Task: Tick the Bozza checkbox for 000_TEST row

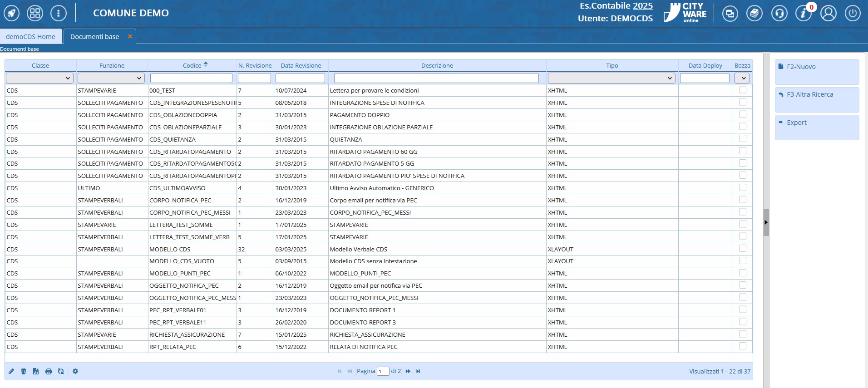Action: (742, 90)
